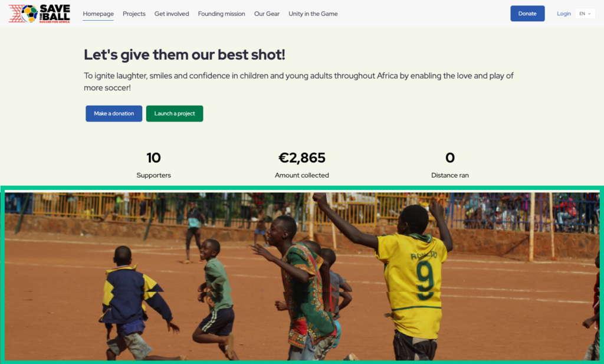
Task: Click the Save the Ball logo
Action: click(40, 14)
